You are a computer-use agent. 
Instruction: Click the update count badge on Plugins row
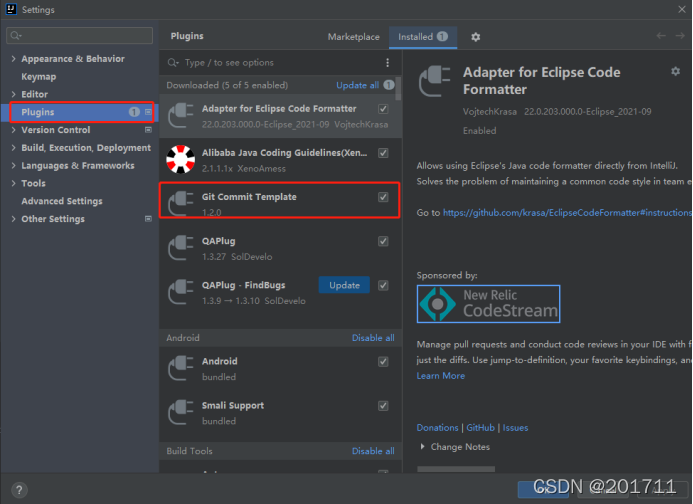point(134,112)
